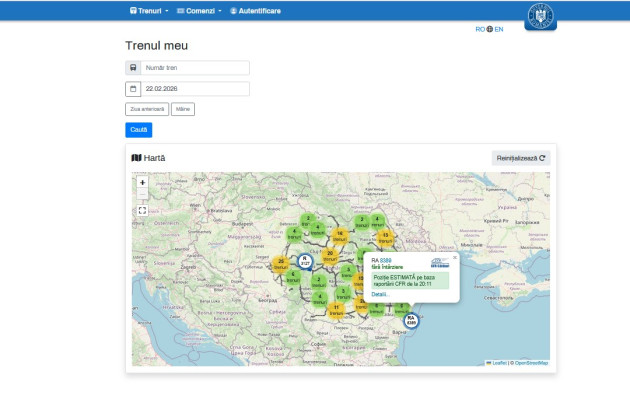This screenshot has height=396, width=630.
Task: Click the Trenul meu heading
Action: (157, 46)
